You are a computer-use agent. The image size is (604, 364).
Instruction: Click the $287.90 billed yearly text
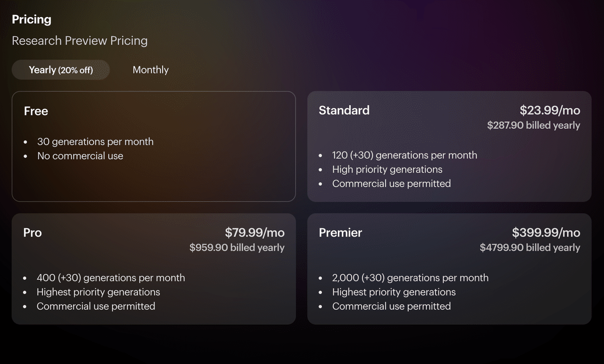(534, 125)
